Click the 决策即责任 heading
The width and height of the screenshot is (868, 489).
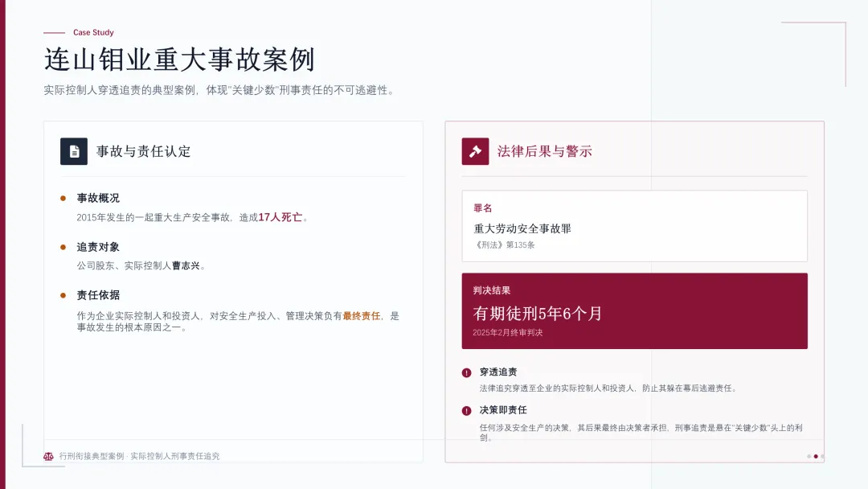click(x=503, y=410)
